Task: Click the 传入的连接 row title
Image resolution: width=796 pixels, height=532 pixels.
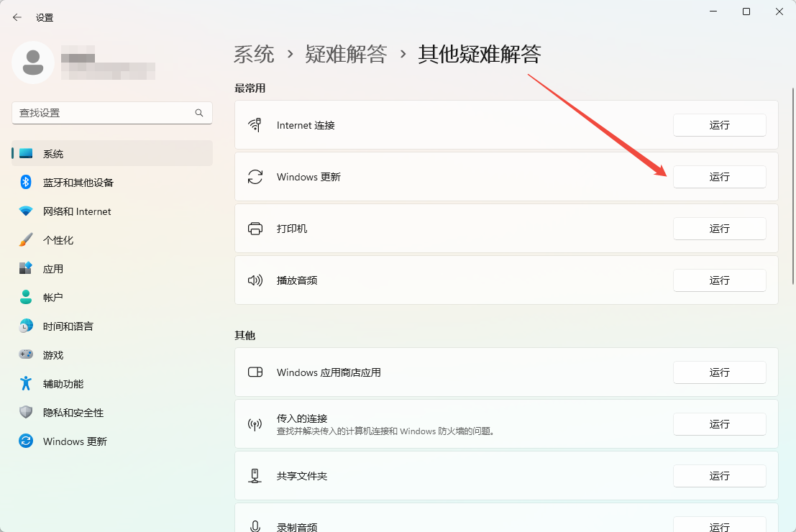Action: pyautogui.click(x=302, y=418)
